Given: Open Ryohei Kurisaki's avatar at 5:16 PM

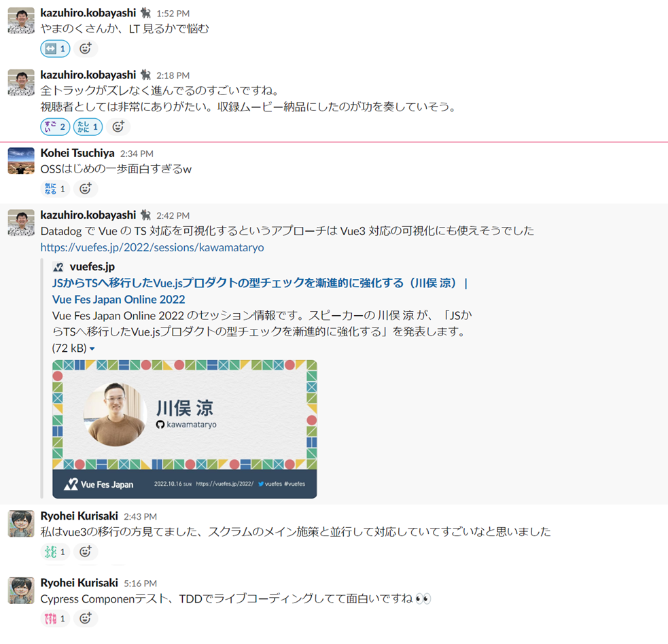Looking at the screenshot, I should tap(21, 591).
